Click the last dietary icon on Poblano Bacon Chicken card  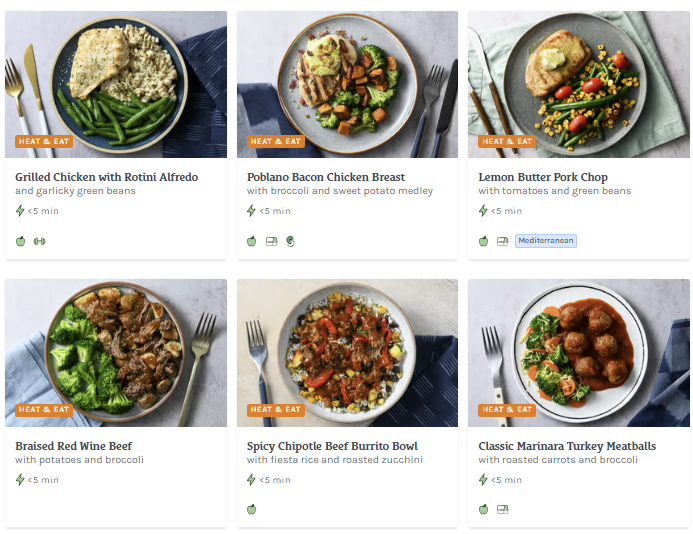[290, 241]
